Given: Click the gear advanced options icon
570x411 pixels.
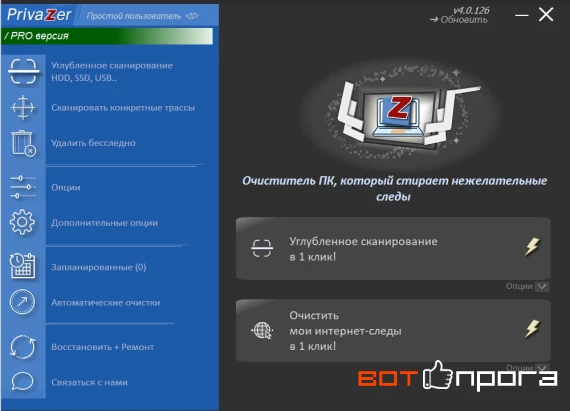Looking at the screenshot, I should (x=23, y=222).
